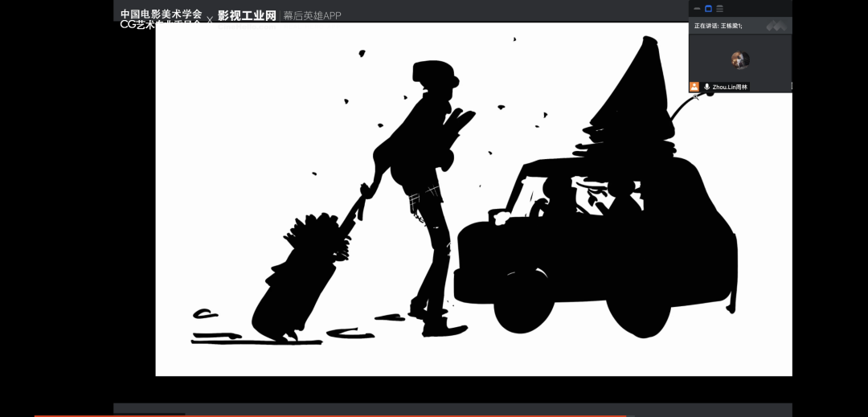Click the microphone icon beside Zhou.Lin周林

click(707, 87)
